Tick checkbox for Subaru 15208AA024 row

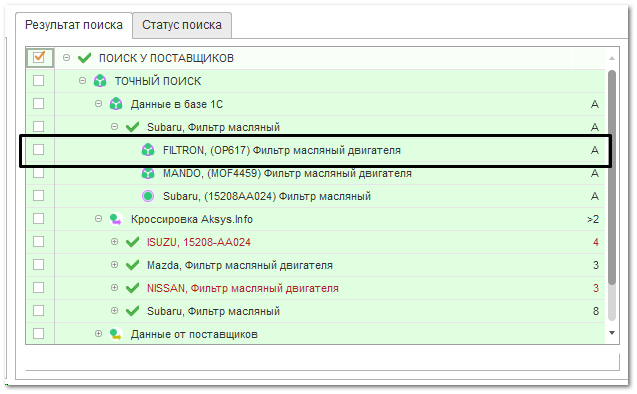click(39, 195)
